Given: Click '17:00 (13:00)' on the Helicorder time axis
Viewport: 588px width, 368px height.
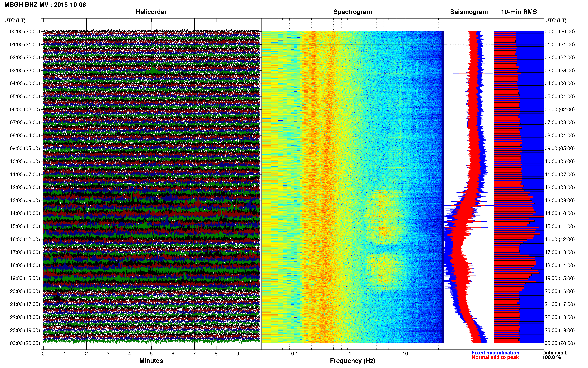Looking at the screenshot, I should tap(25, 252).
